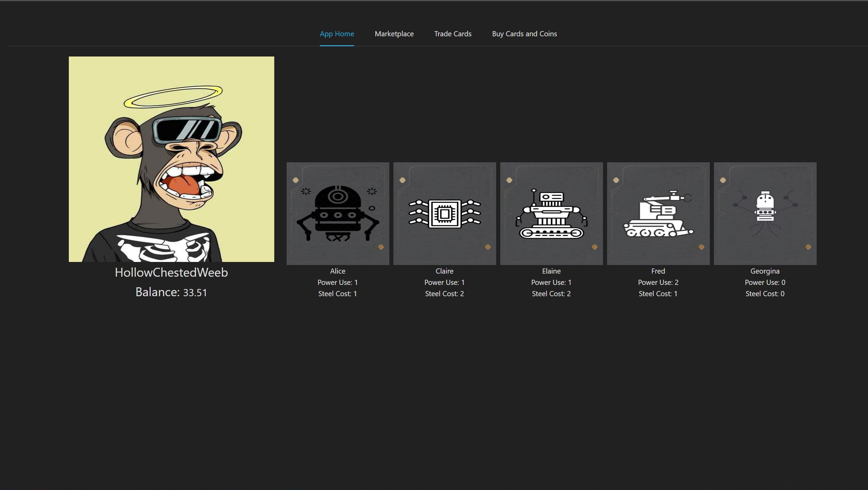868x490 pixels.
Task: Click the Balance 33.51 text
Action: pyautogui.click(x=171, y=292)
